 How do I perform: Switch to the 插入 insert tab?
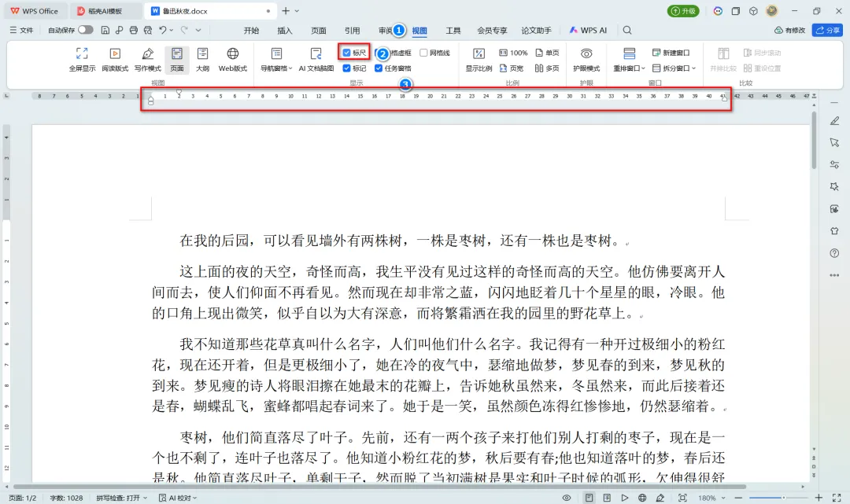285,31
